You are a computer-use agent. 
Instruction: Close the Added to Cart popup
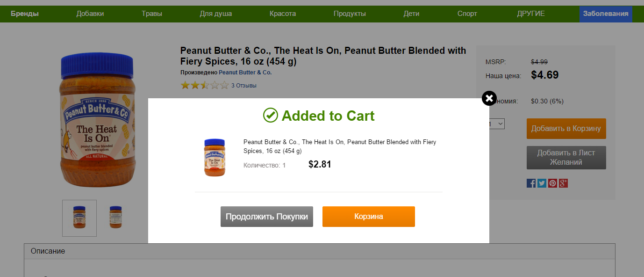pyautogui.click(x=488, y=98)
